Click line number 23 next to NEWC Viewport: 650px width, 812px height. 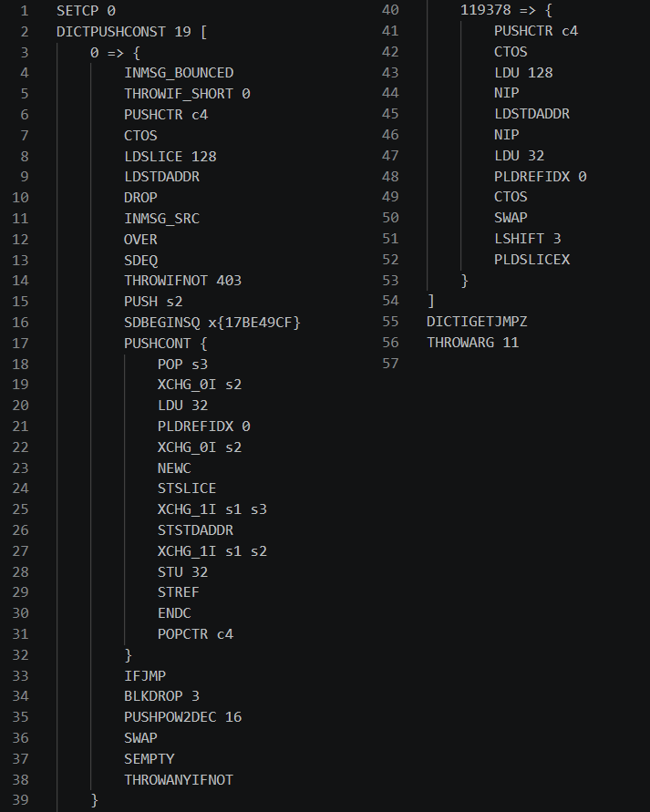tap(20, 468)
